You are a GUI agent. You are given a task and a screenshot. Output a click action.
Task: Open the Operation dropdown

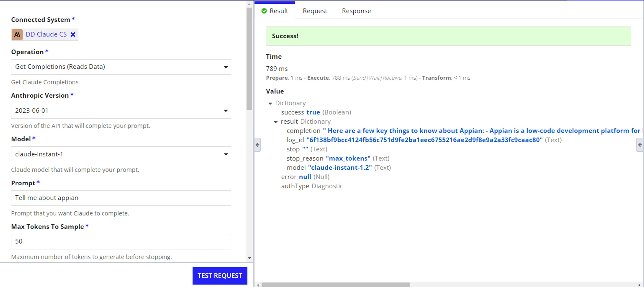click(x=121, y=67)
